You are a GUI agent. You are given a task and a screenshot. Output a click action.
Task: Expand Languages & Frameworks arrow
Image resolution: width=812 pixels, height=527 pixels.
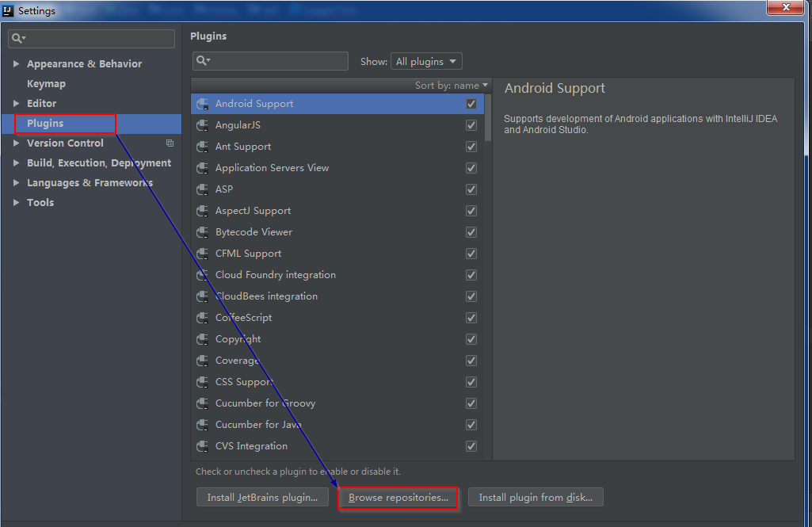click(x=16, y=182)
